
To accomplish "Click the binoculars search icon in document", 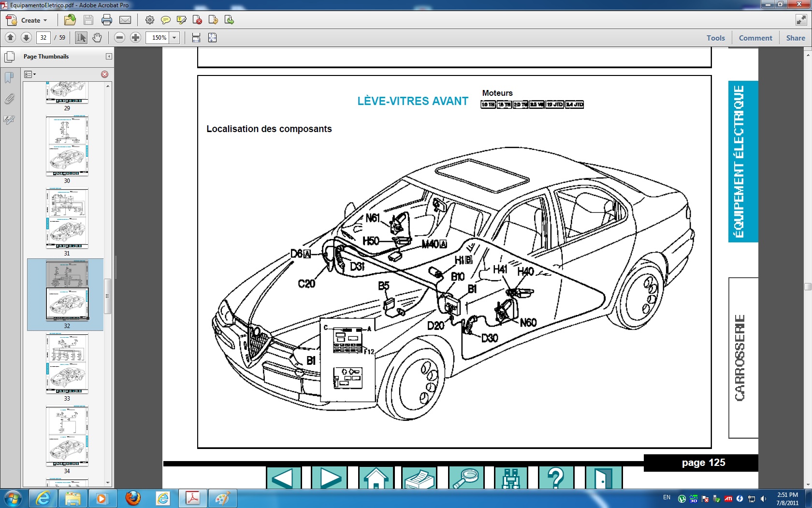I will click(x=510, y=478).
